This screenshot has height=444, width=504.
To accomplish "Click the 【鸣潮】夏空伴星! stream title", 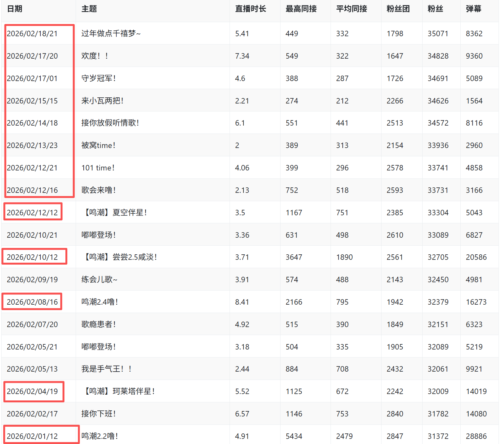I will coord(114,213).
